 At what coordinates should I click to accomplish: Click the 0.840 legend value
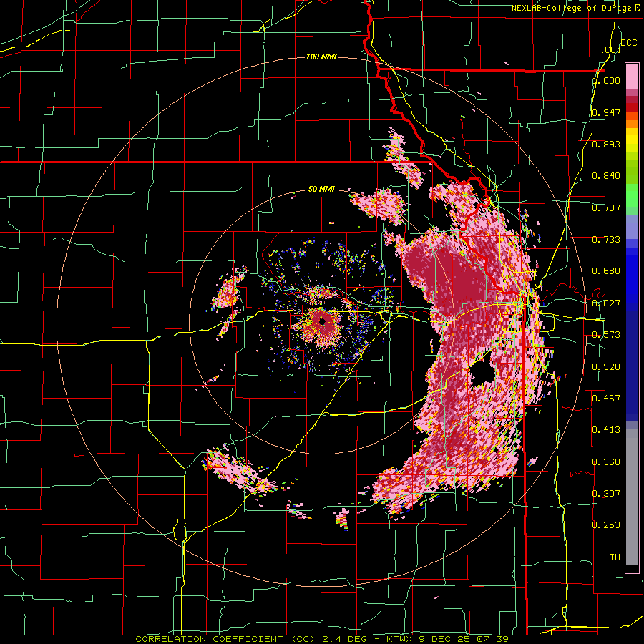tap(606, 176)
